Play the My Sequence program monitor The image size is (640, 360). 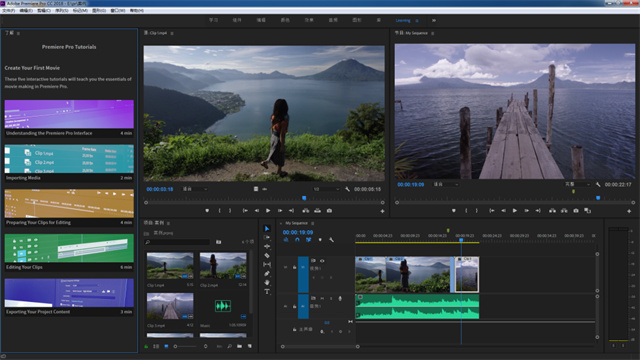[515, 211]
